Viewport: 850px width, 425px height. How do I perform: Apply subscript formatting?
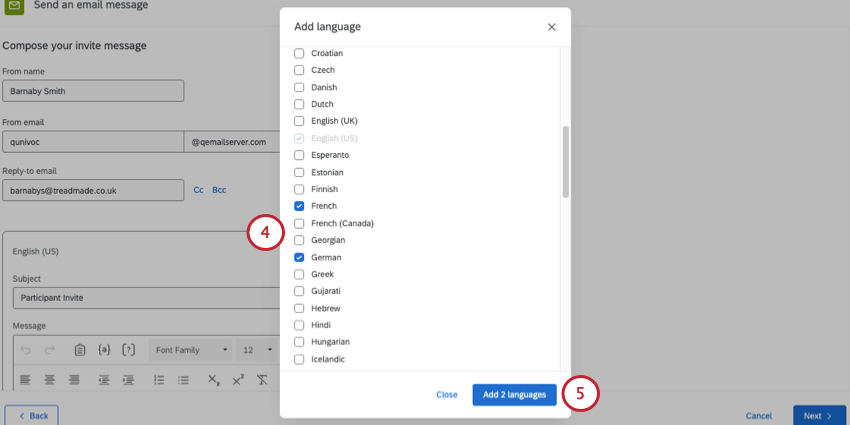[x=213, y=380]
